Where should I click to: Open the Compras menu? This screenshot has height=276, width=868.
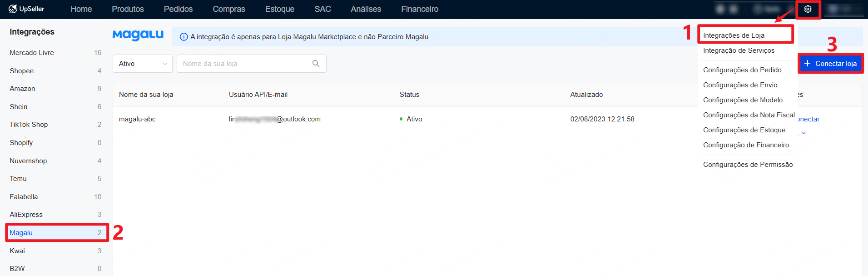(229, 9)
